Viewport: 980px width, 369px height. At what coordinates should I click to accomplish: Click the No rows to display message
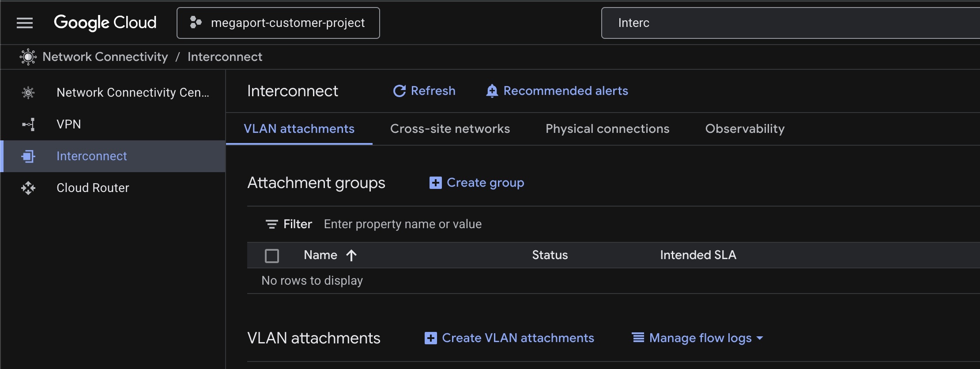click(312, 281)
